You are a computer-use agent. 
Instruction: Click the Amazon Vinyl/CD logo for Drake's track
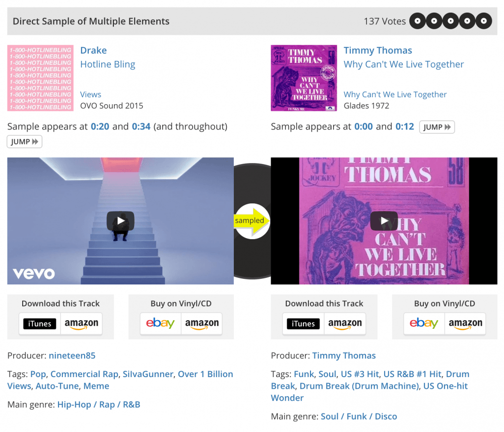(202, 324)
